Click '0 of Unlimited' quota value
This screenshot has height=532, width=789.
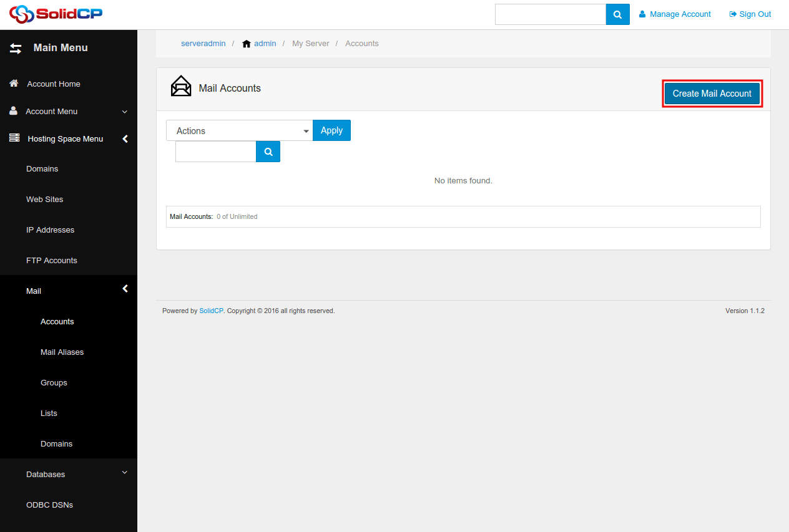pyautogui.click(x=237, y=217)
